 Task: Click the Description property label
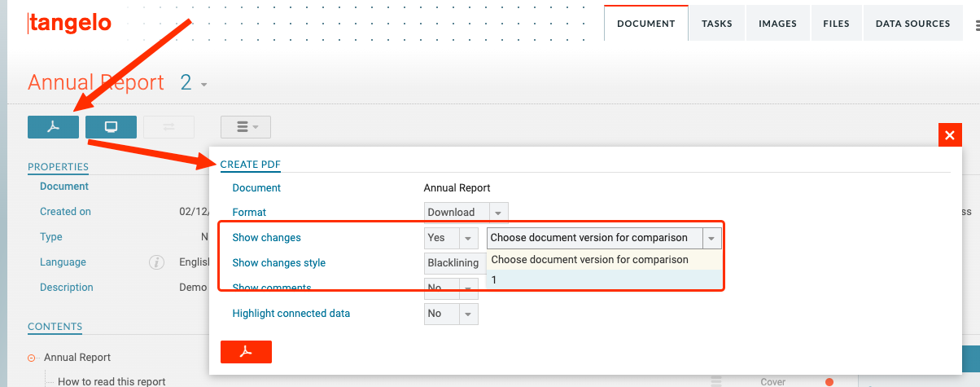[67, 288]
